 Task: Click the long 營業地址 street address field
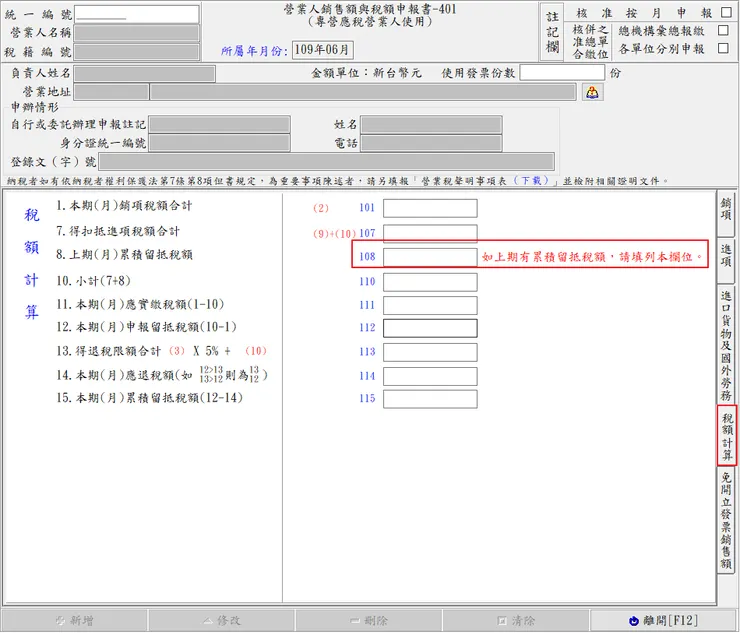[363, 92]
